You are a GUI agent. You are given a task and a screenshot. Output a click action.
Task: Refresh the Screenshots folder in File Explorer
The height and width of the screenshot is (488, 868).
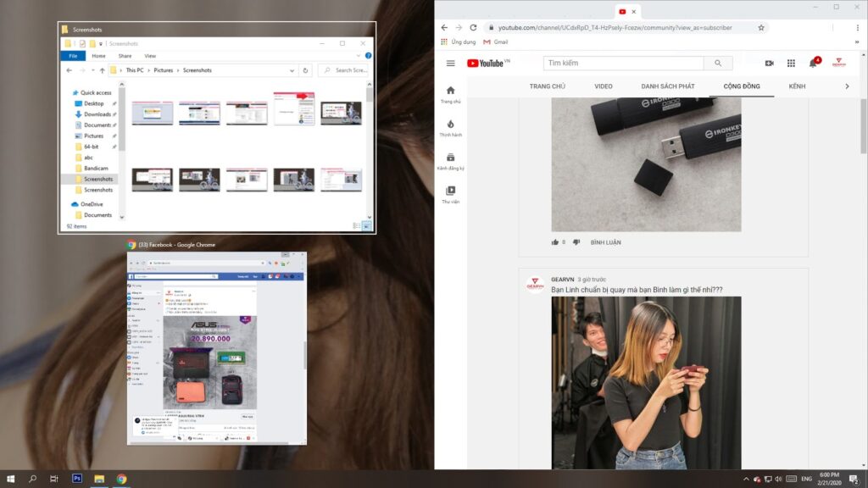click(305, 70)
